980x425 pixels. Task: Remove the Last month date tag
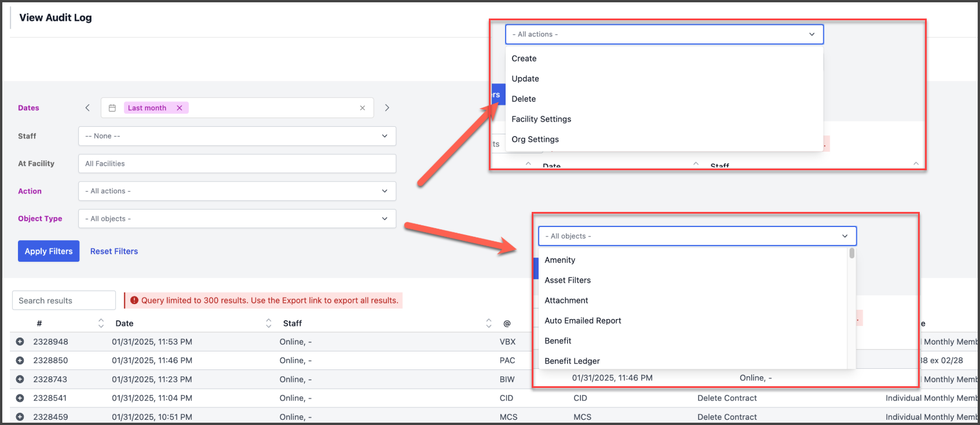click(x=180, y=108)
